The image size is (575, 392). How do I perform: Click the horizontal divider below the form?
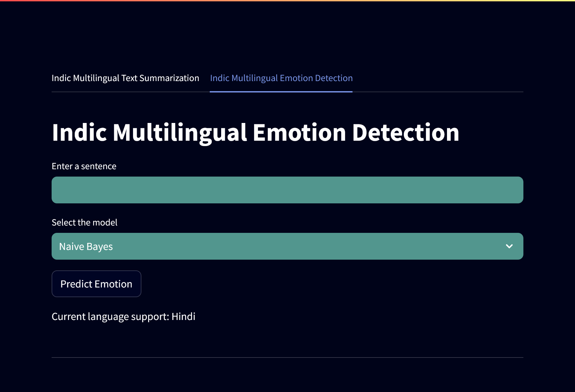(x=287, y=358)
